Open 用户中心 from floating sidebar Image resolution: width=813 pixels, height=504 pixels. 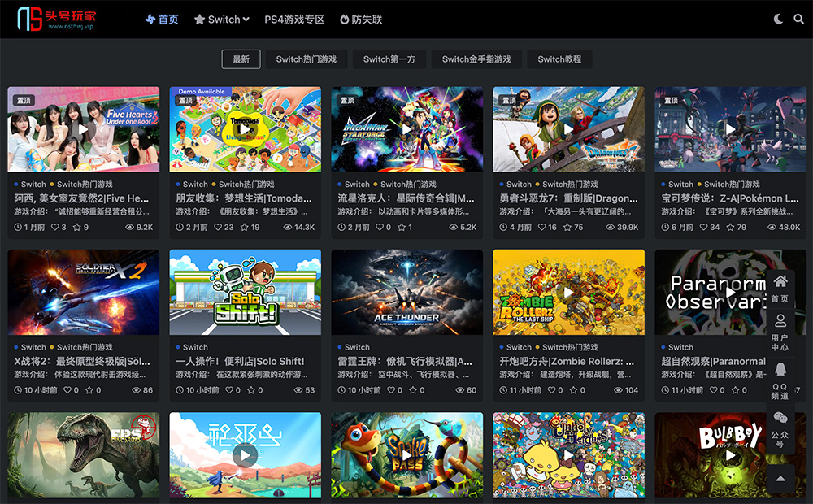pos(780,332)
